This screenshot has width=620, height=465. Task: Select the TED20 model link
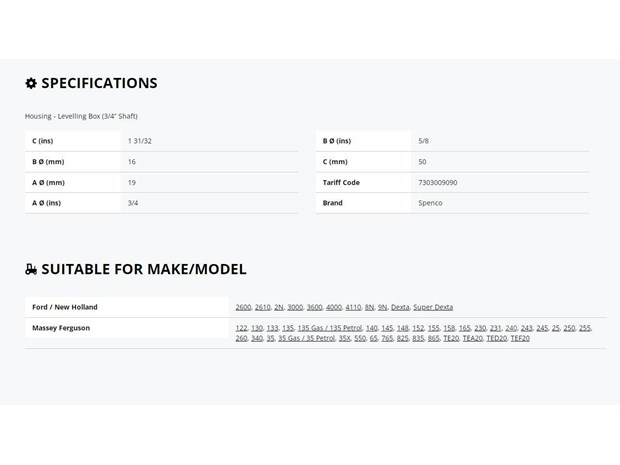click(x=497, y=338)
